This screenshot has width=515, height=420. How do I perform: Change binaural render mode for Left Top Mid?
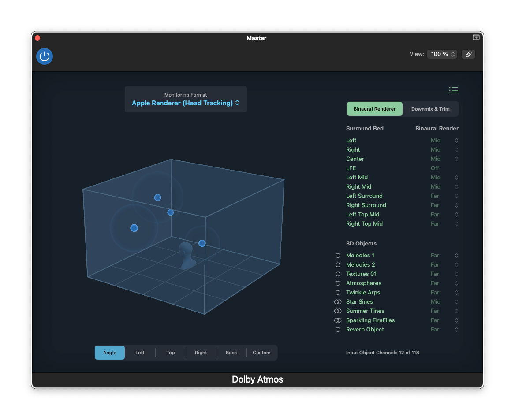[456, 215]
